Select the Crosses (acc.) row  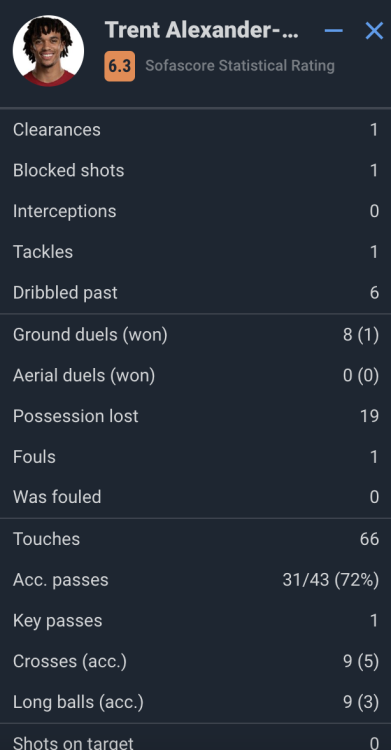tap(195, 661)
